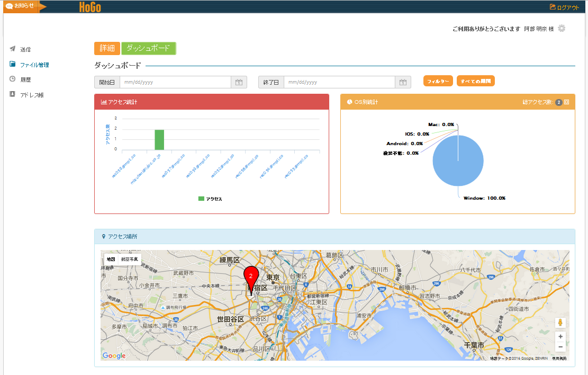Click the ログアウト exit icon at top right
This screenshot has width=588, height=375.
tap(553, 6)
